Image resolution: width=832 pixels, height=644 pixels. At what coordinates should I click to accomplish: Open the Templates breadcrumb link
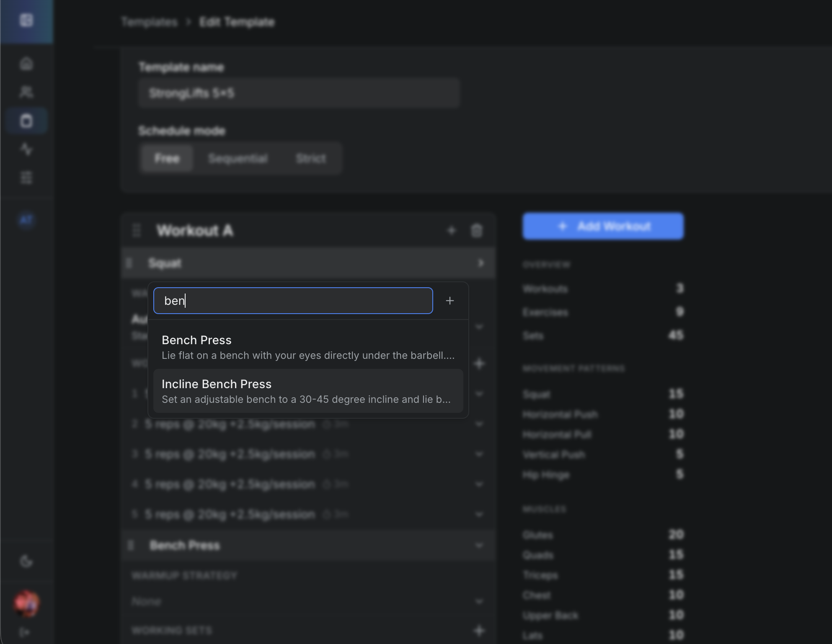point(149,22)
